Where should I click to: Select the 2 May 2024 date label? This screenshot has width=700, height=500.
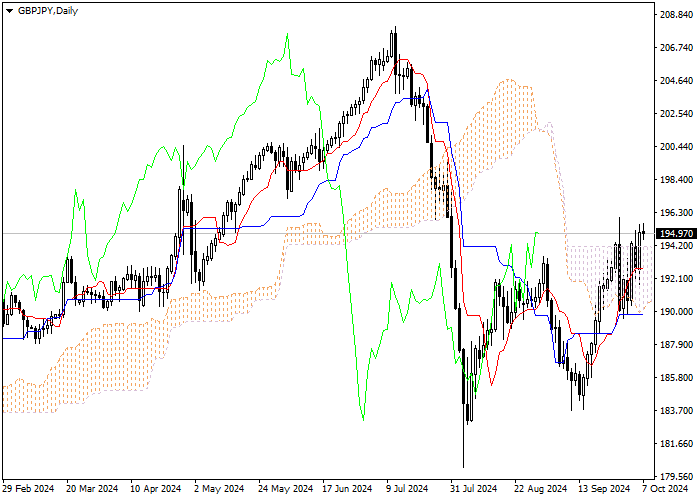coord(220,489)
